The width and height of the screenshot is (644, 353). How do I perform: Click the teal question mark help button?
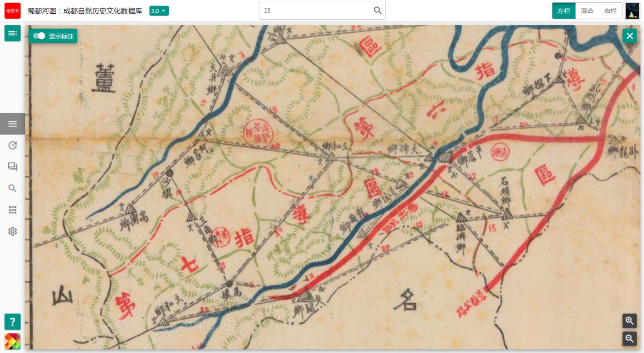click(x=12, y=322)
